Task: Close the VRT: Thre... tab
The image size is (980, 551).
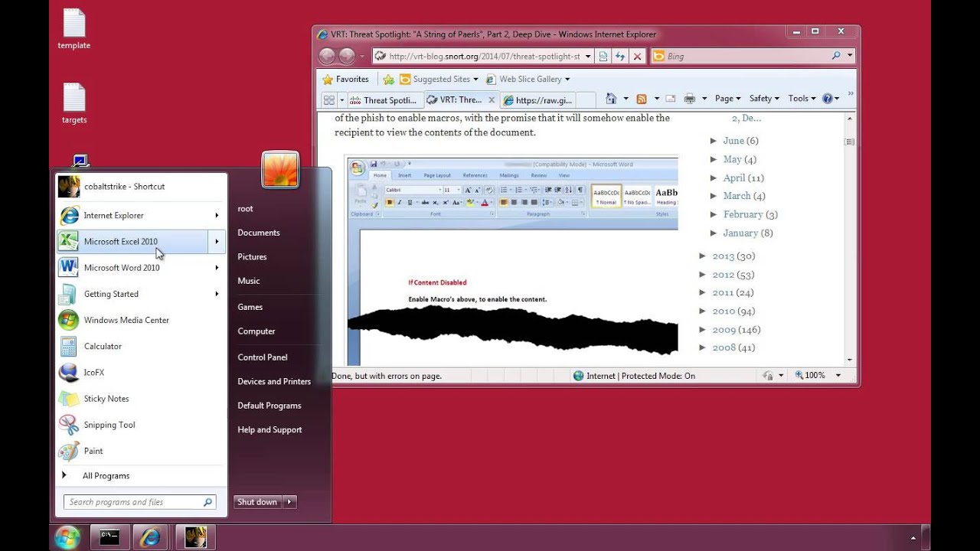Action: pyautogui.click(x=492, y=99)
